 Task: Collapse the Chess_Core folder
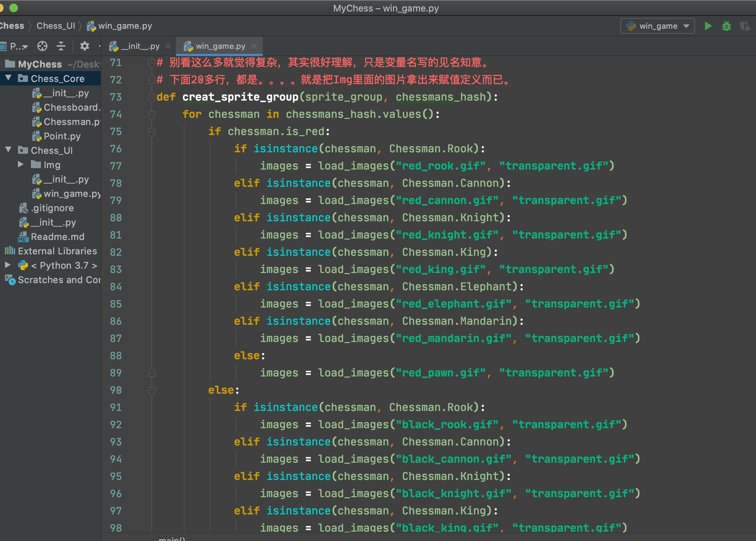pyautogui.click(x=8, y=78)
